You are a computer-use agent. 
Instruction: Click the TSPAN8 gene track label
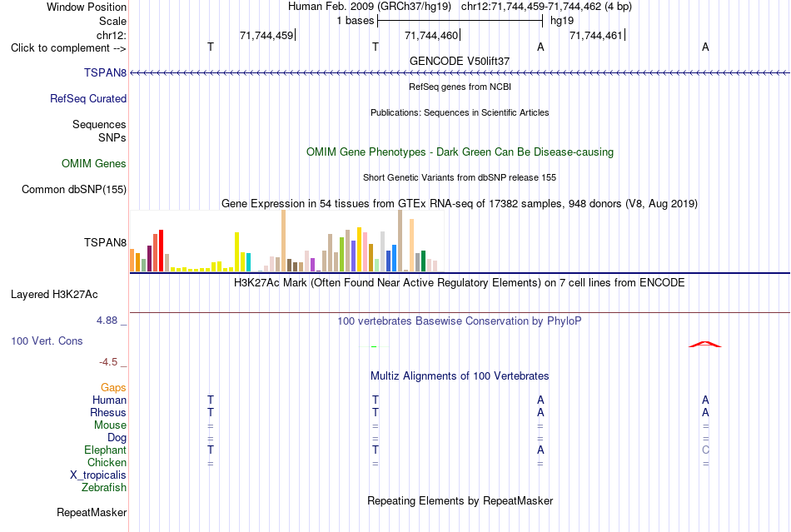click(x=105, y=72)
